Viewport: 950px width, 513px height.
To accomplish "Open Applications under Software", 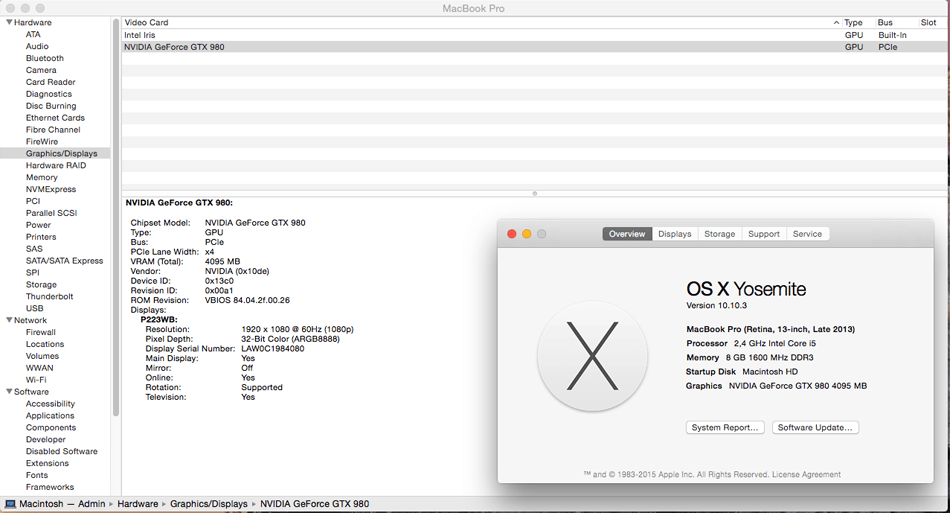I will pyautogui.click(x=50, y=415).
